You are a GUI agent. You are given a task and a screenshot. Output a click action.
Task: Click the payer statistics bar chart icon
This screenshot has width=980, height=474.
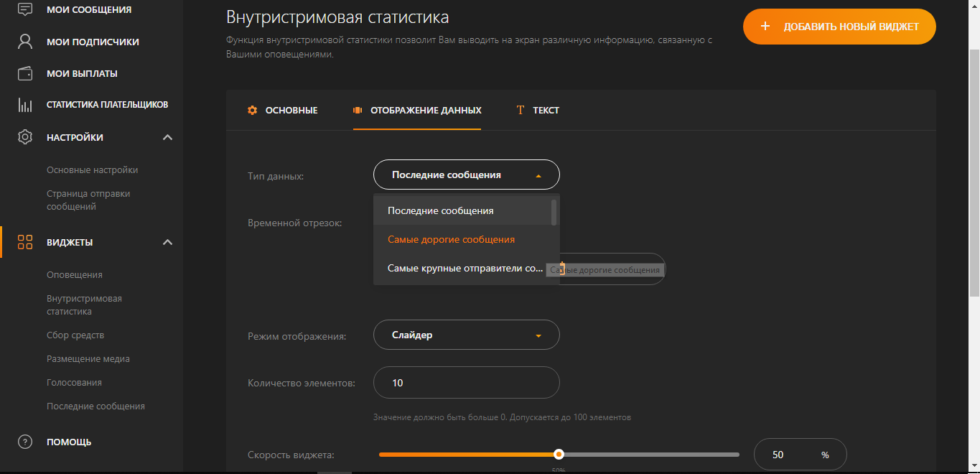(x=25, y=105)
